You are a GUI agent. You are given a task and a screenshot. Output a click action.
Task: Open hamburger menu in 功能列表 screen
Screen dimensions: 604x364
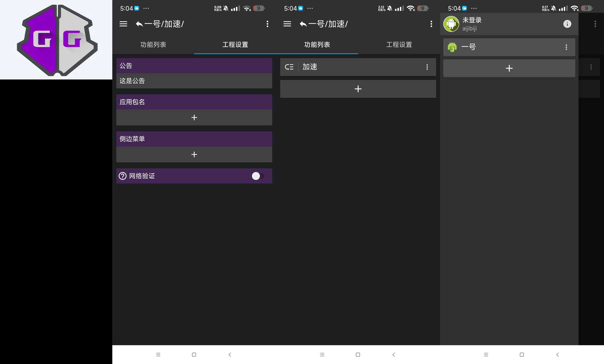pyautogui.click(x=287, y=24)
